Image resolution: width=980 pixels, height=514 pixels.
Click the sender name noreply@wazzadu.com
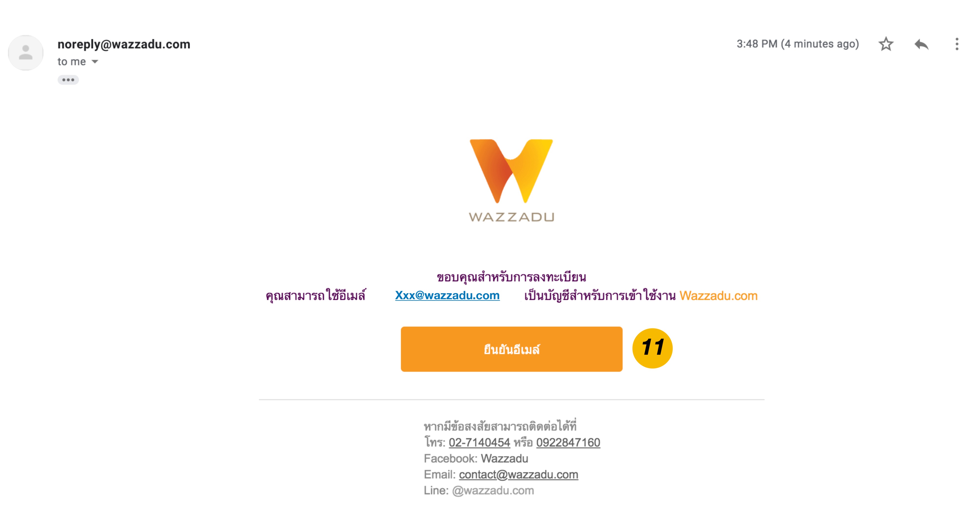point(124,44)
